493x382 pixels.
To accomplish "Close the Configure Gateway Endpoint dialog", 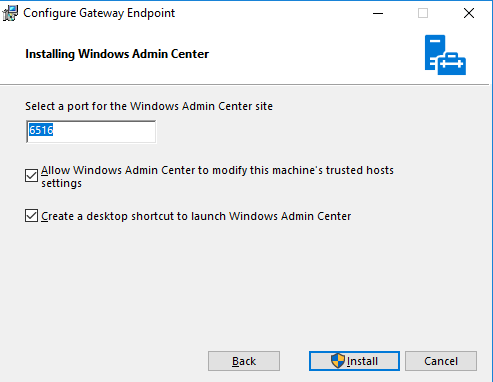I will (469, 13).
